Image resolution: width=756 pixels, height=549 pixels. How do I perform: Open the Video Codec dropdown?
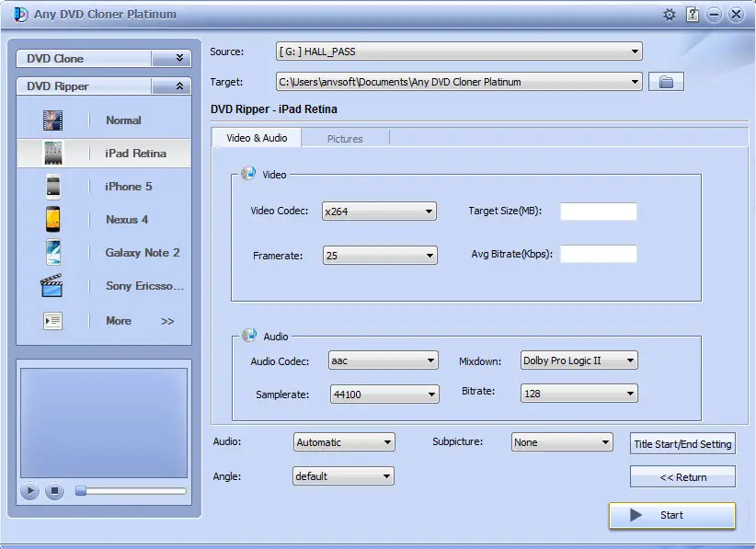pos(379,212)
